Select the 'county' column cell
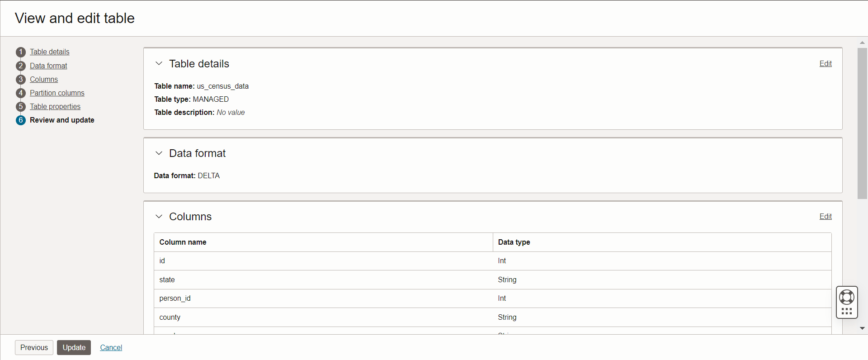 323,317
